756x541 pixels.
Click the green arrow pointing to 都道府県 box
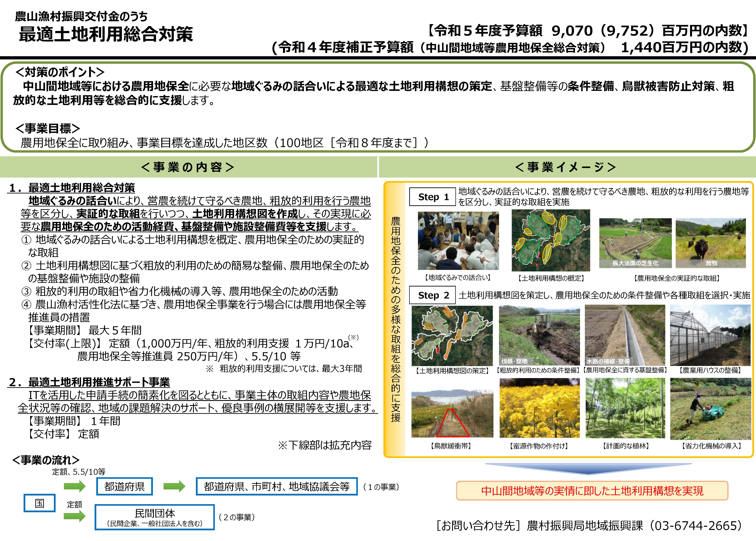[x=75, y=486]
